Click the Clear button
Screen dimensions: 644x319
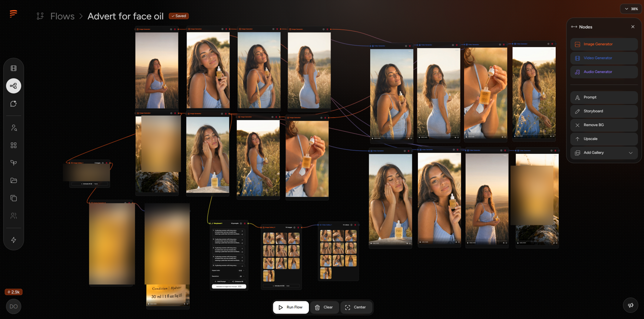324,307
